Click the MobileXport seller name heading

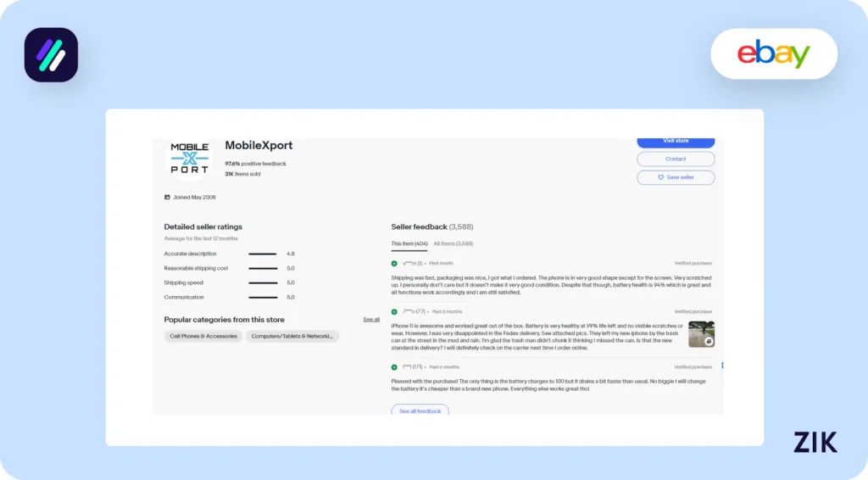click(259, 146)
